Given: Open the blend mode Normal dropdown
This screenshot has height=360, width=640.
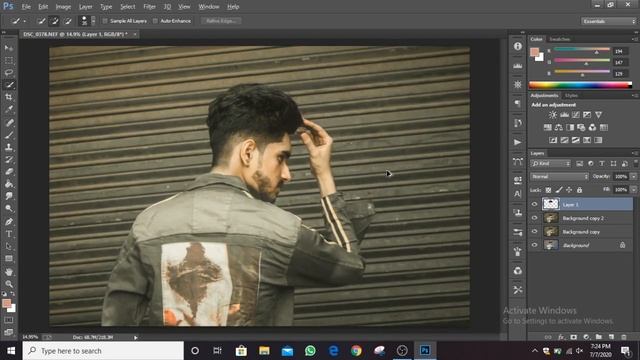Looking at the screenshot, I should 559,176.
